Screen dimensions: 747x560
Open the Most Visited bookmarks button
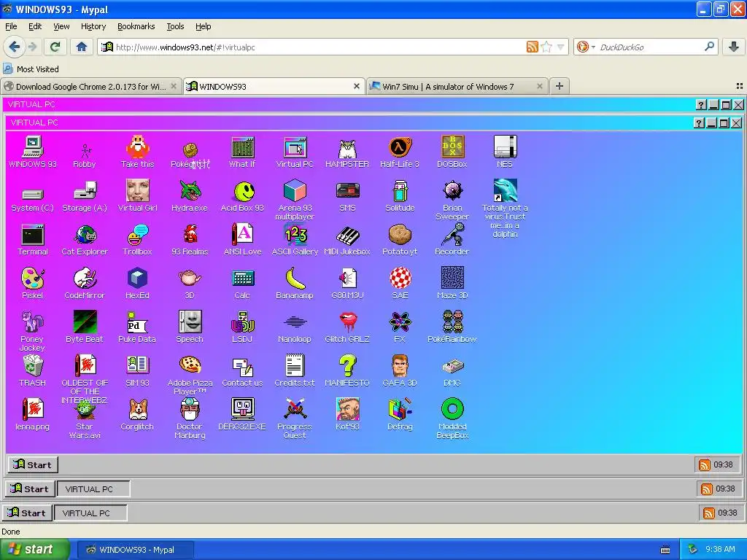tap(31, 69)
